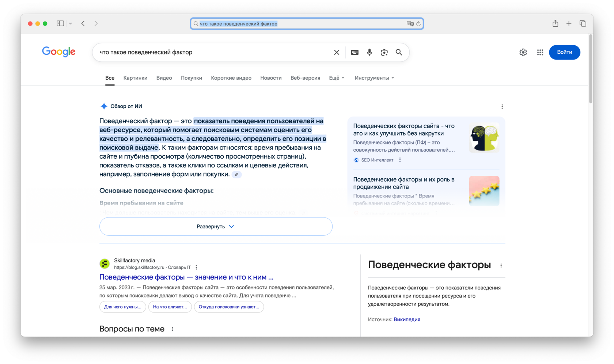Click the source link chip after AI summary
Screen dimensions: 614x364
[x=237, y=175]
